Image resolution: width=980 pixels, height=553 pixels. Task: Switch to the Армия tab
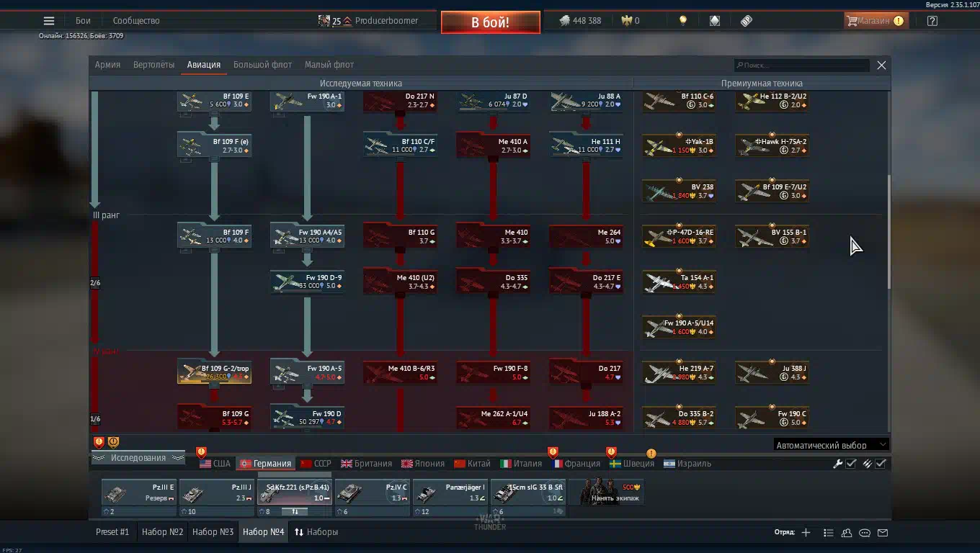coord(107,65)
